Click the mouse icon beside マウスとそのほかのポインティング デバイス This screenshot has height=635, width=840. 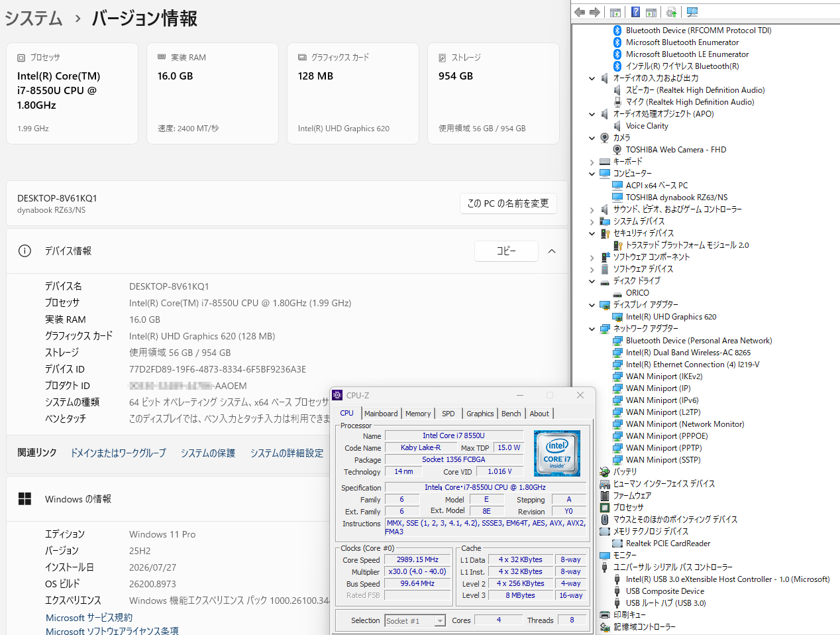click(x=604, y=520)
